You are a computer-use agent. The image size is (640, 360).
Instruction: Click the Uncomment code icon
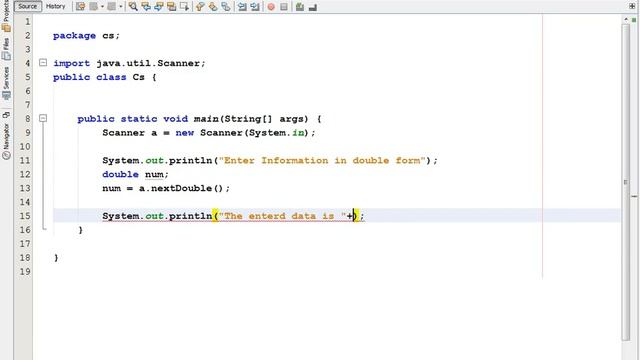coord(313,7)
